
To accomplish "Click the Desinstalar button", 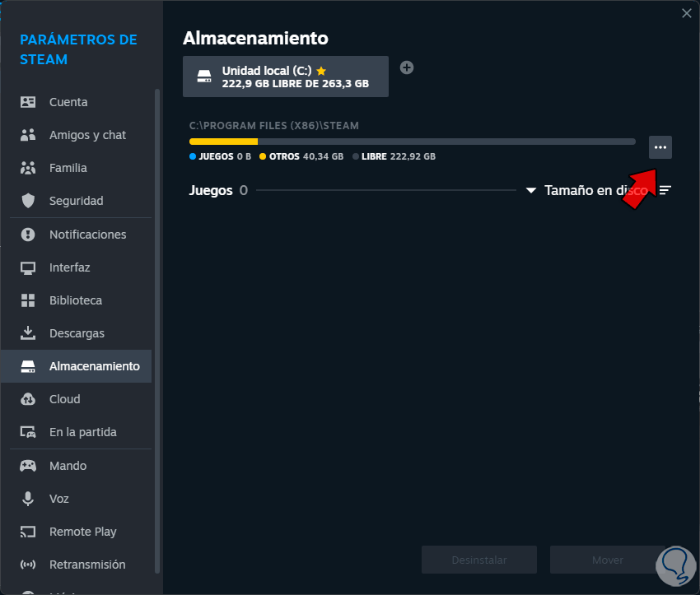I will (479, 560).
